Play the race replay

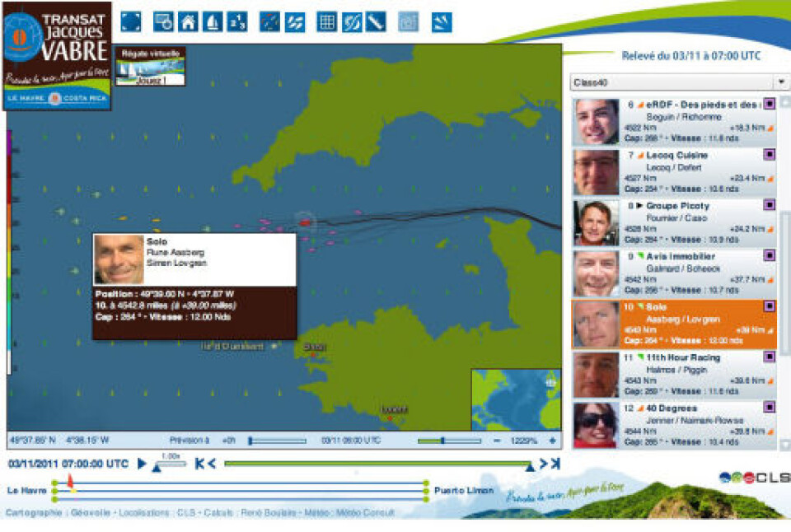(142, 463)
